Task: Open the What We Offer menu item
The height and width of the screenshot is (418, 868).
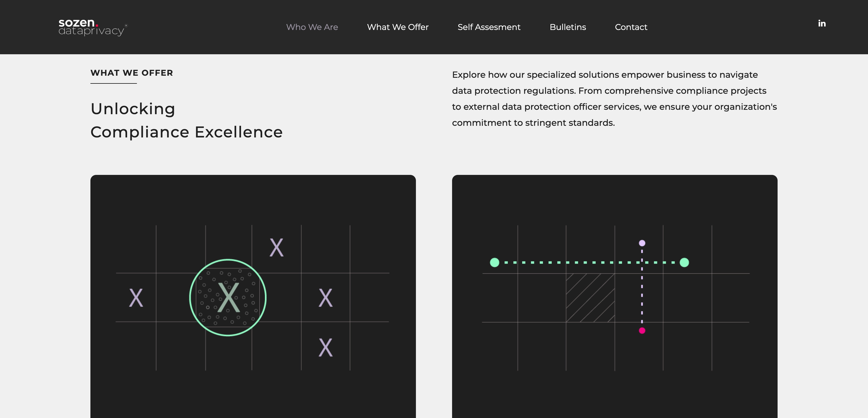Action: [398, 27]
